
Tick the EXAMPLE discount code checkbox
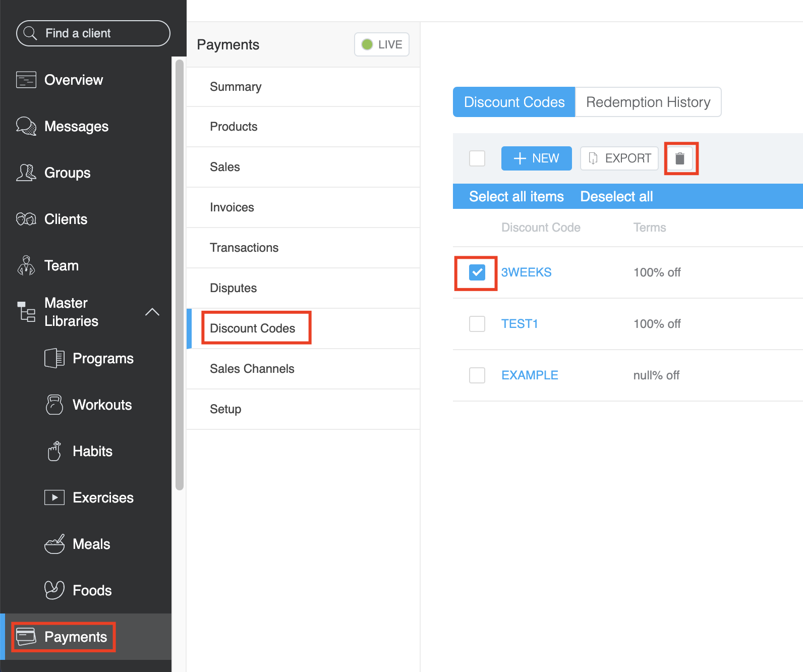477,375
